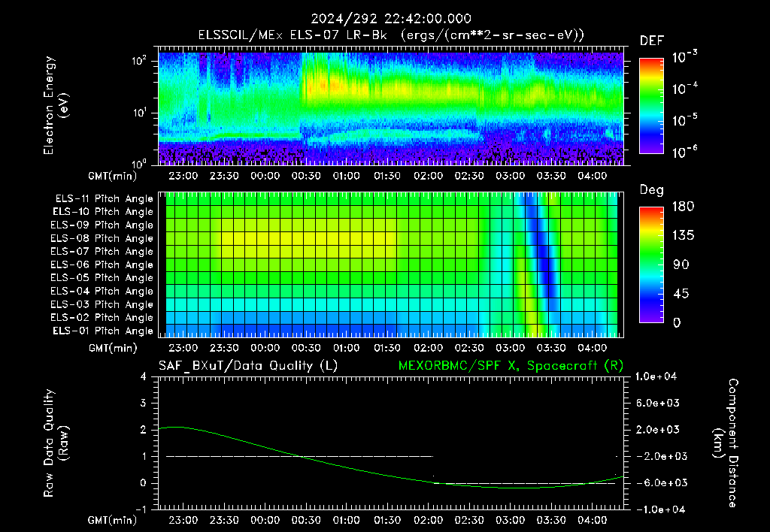Click the Deg pitch angle color bar

click(651, 264)
